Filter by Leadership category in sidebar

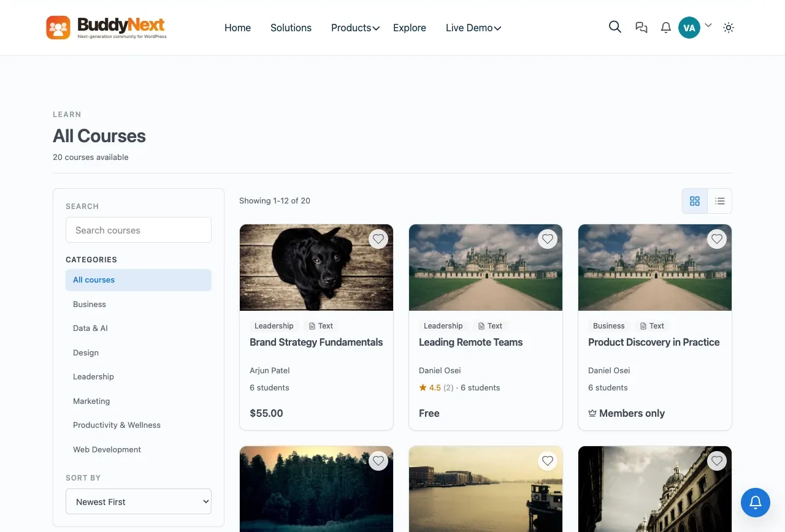coord(139,377)
